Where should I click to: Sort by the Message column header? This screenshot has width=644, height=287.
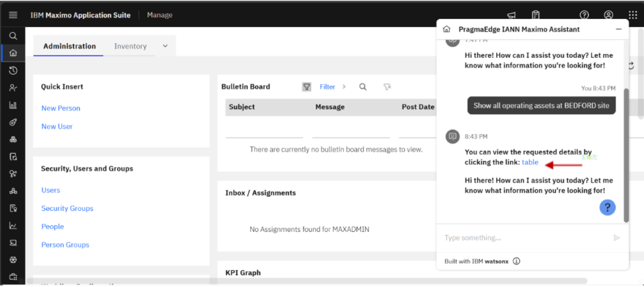click(x=330, y=107)
